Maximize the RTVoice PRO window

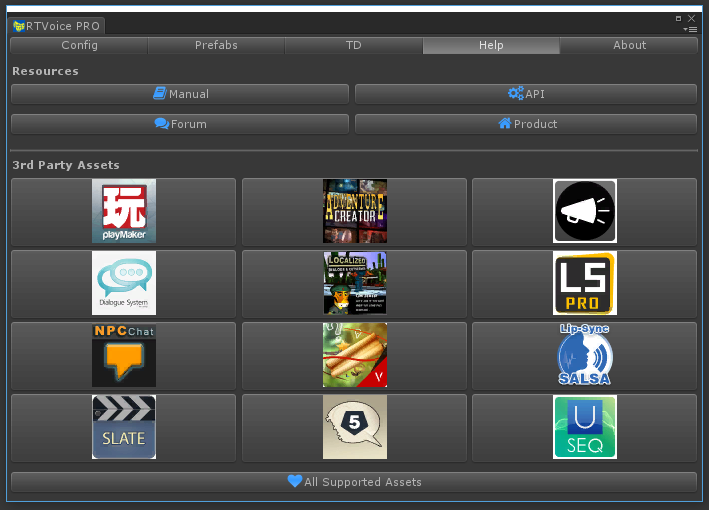[x=678, y=19]
